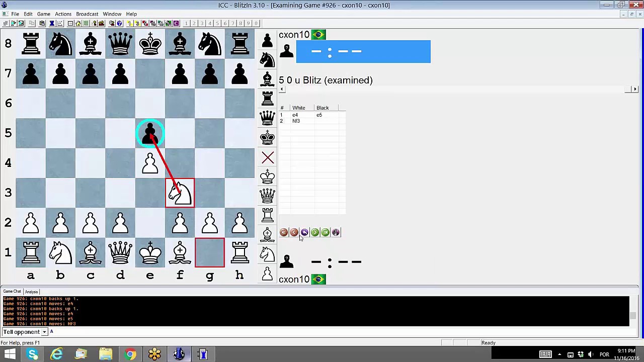
Task: Select the black queen from piece palette
Action: (267, 118)
